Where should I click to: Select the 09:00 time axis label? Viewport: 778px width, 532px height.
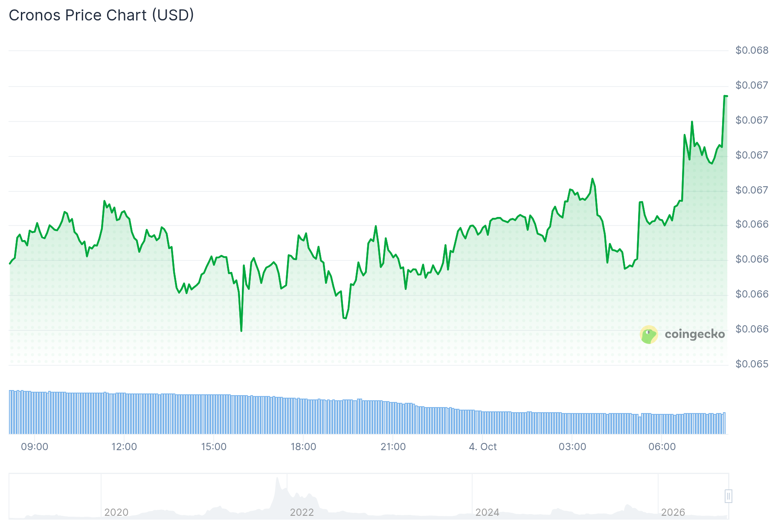click(35, 447)
